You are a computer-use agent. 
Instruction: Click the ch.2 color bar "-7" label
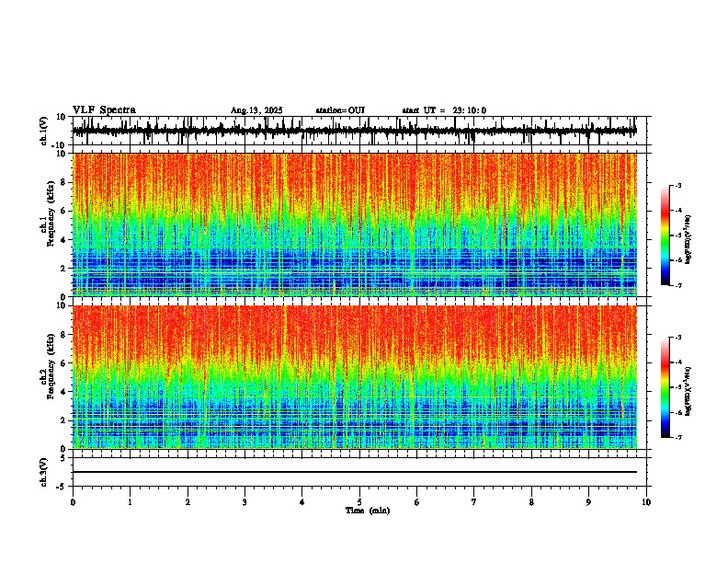[677, 438]
